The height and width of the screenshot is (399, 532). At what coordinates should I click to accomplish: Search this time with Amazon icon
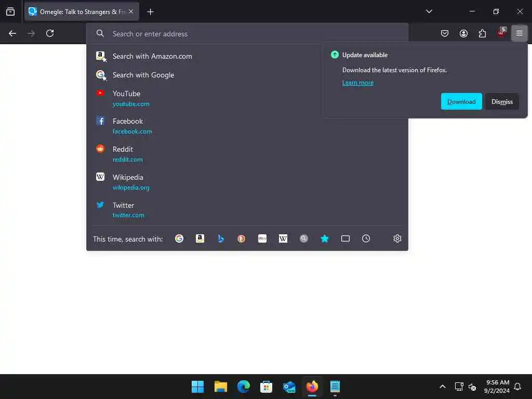(200, 238)
